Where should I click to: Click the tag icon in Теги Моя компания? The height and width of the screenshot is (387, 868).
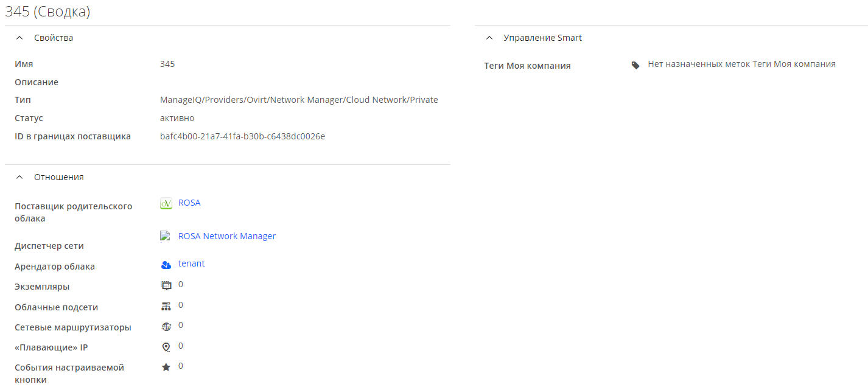635,65
